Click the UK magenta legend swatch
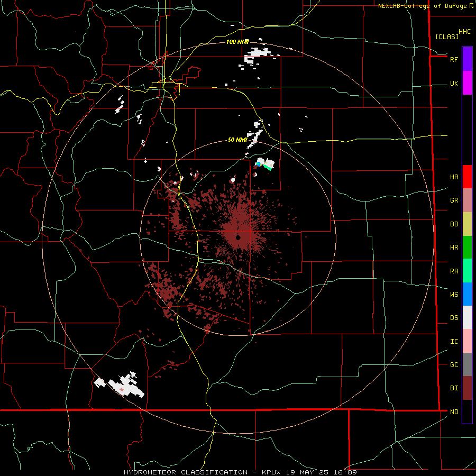 point(467,83)
